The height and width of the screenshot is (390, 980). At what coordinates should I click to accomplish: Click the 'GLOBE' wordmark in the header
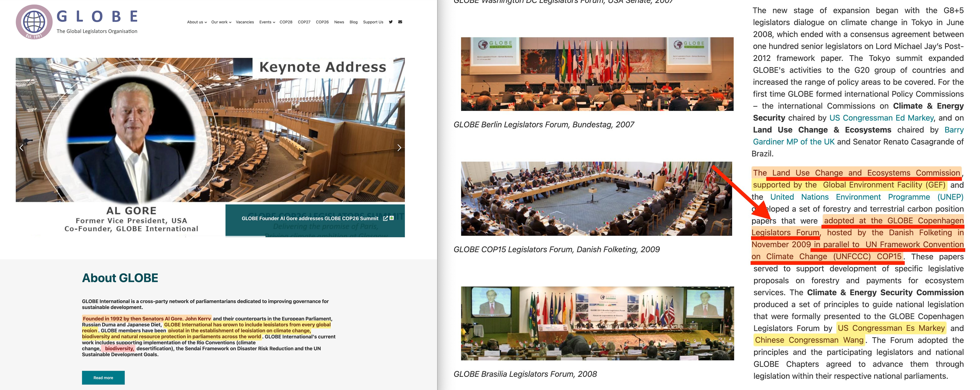tap(97, 16)
